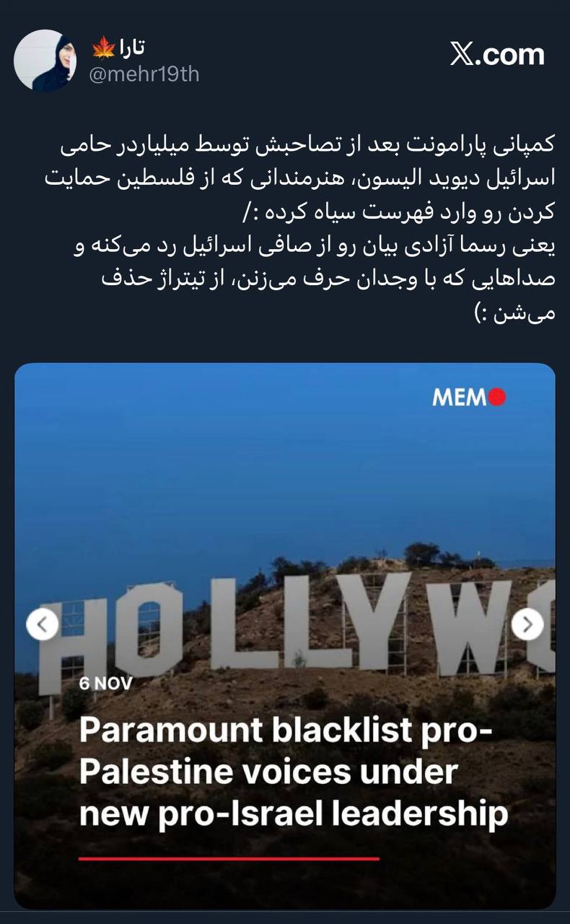The height and width of the screenshot is (924, 570).
Task: Advance to next image with the right arrow
Action: point(527,624)
